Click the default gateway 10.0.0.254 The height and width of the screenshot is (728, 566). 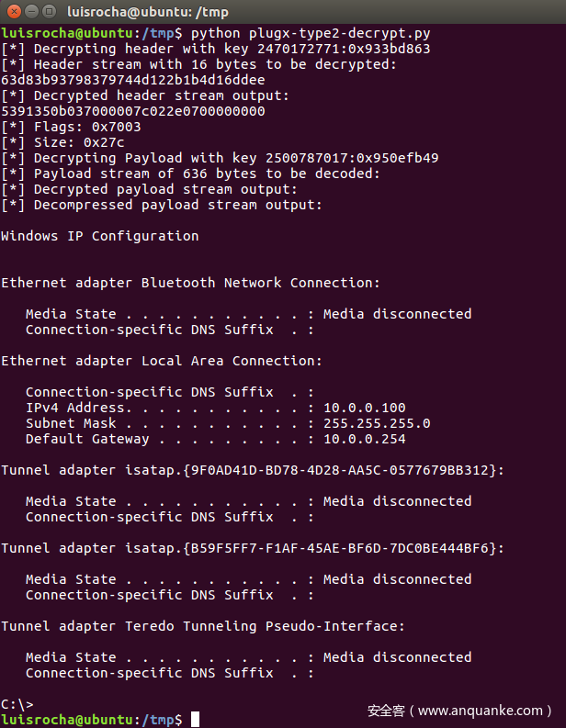(x=364, y=439)
